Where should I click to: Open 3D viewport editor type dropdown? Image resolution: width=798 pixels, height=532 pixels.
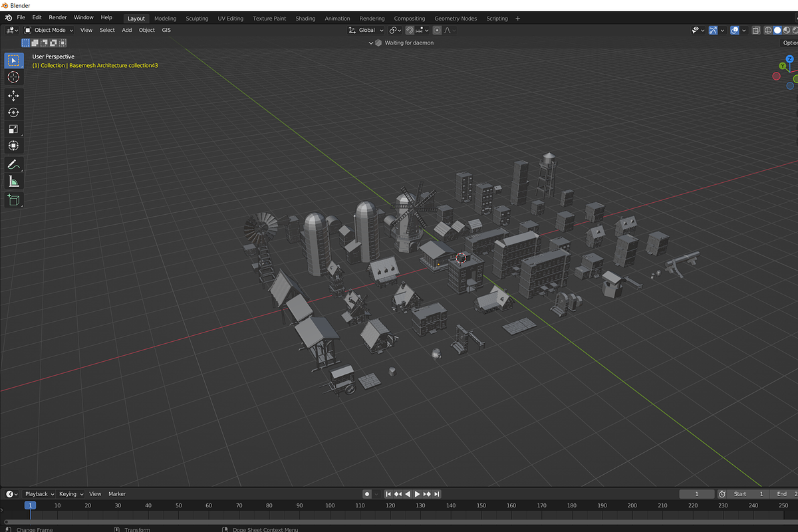12,30
